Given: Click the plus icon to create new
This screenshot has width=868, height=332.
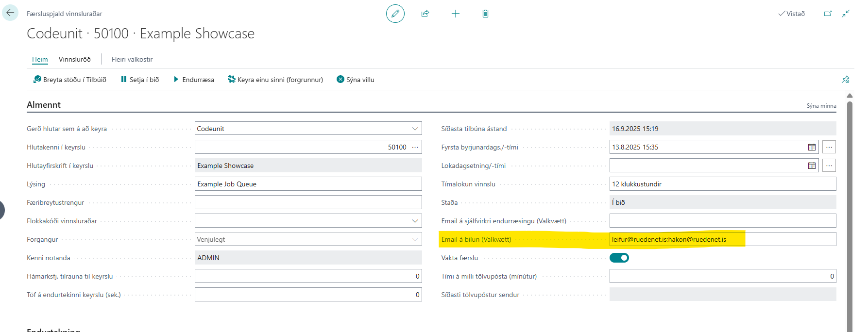Looking at the screenshot, I should tap(455, 14).
